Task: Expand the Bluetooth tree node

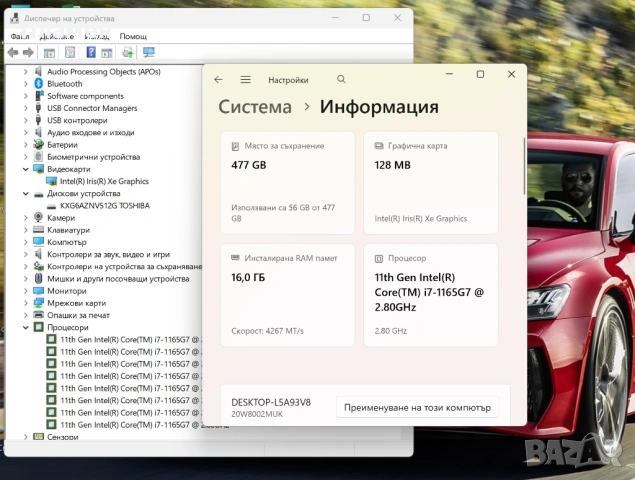Action: (x=26, y=84)
